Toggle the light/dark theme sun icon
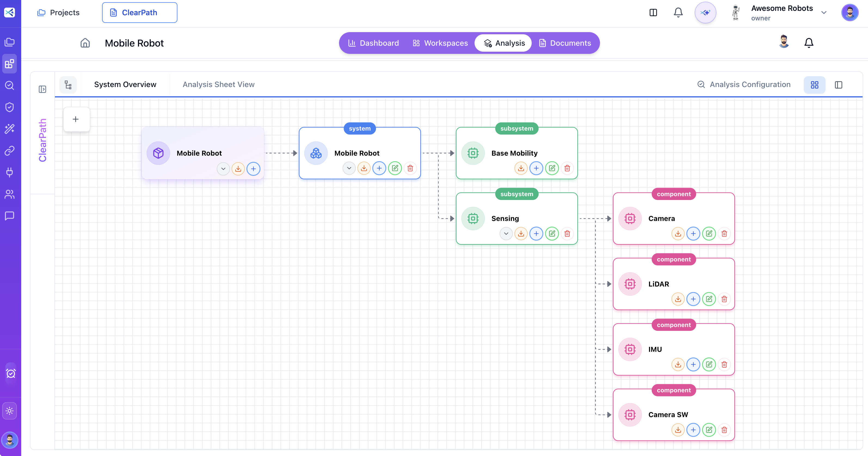Image resolution: width=868 pixels, height=456 pixels. tap(10, 411)
